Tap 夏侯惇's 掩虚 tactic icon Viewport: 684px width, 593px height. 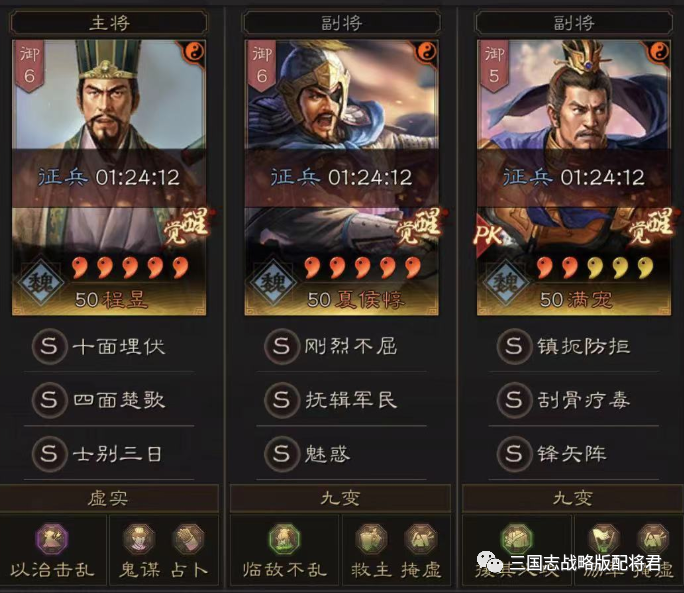click(x=420, y=538)
